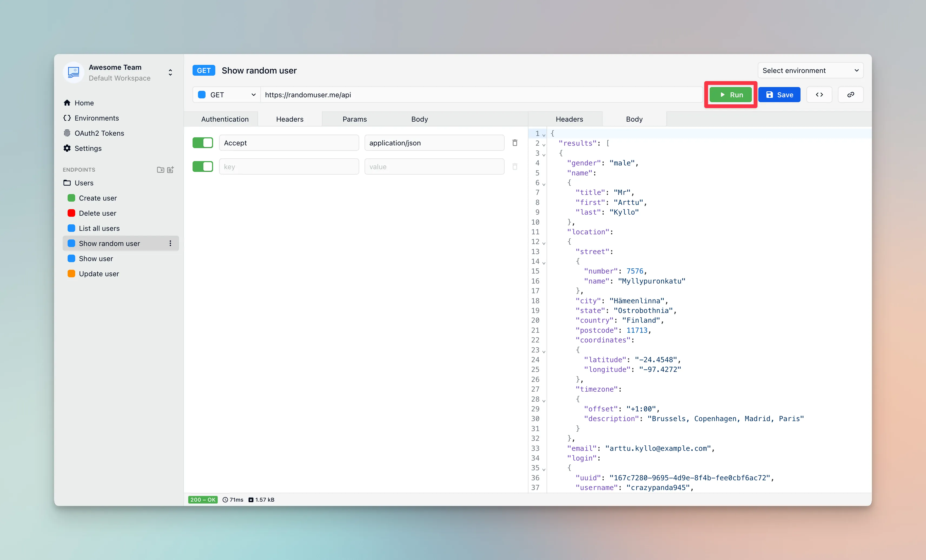
Task: Switch to the request Body tab
Action: (x=419, y=119)
